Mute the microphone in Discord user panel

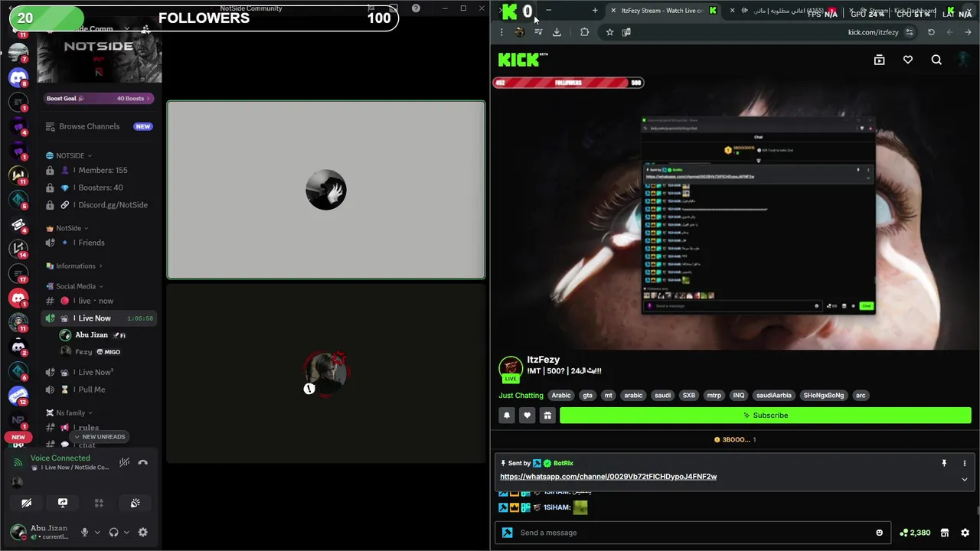click(85, 532)
